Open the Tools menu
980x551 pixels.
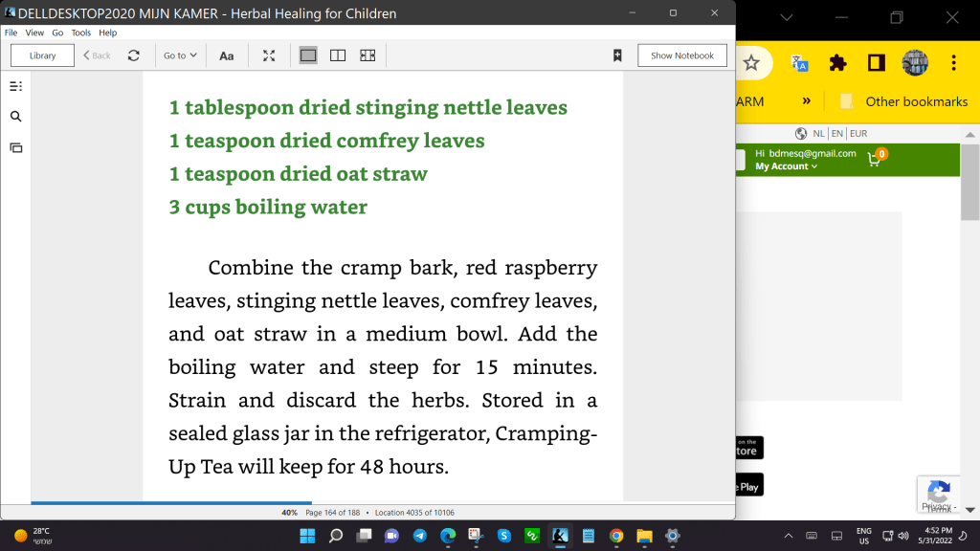(x=81, y=33)
